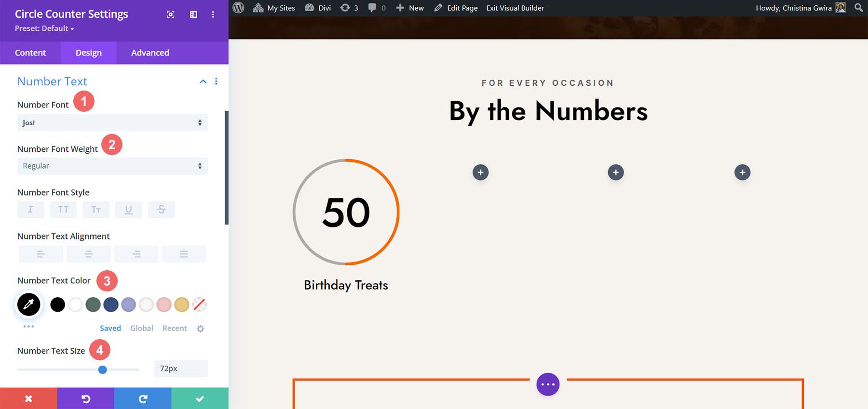868x409 pixels.
Task: Center align the number text
Action: [x=88, y=254]
